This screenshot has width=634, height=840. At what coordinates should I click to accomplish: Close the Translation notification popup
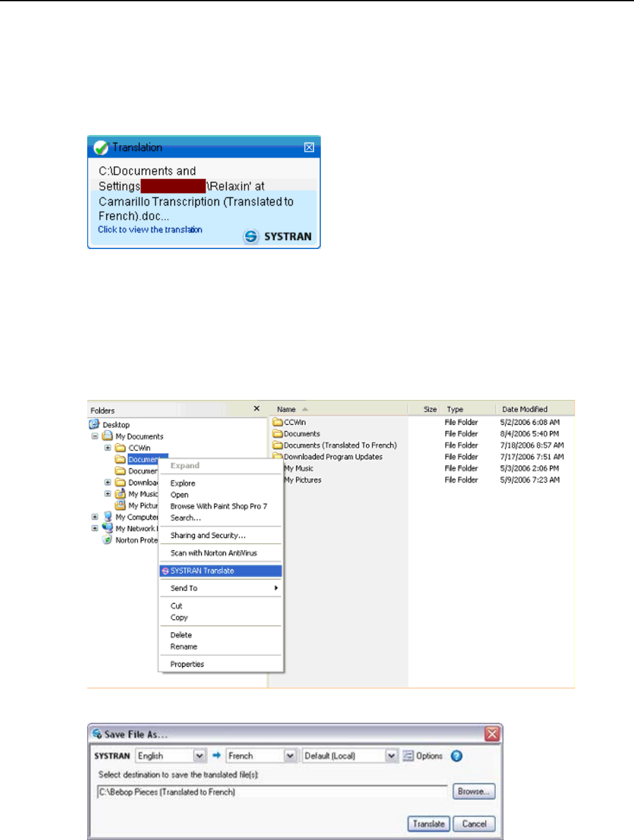pos(309,147)
